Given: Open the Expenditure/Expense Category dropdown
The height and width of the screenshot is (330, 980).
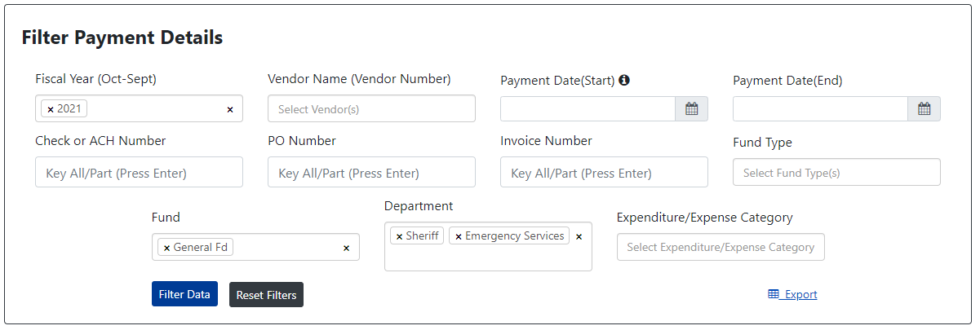Looking at the screenshot, I should pos(721,247).
